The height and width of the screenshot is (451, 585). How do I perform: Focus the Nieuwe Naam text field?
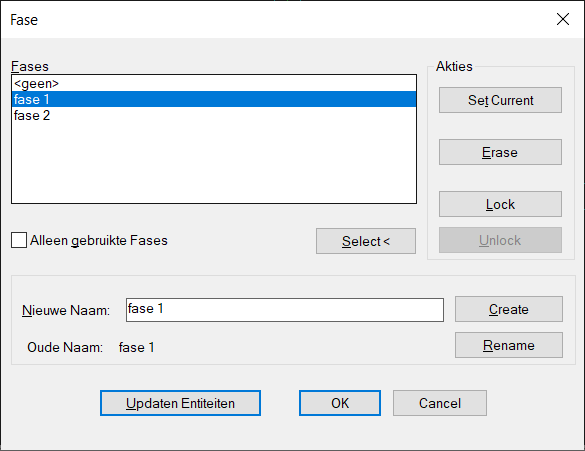(285, 310)
